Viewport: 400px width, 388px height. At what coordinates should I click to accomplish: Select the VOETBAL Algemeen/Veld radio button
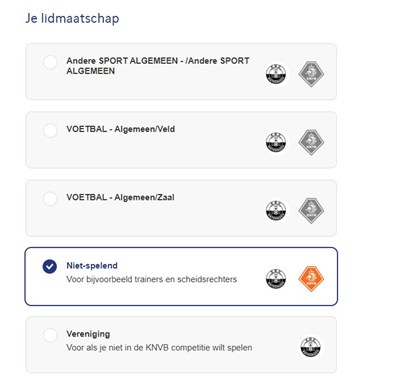point(50,130)
